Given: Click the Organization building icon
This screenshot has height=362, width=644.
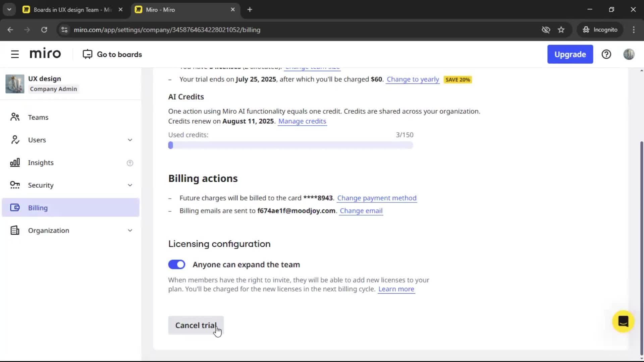Looking at the screenshot, I should pyautogui.click(x=15, y=230).
